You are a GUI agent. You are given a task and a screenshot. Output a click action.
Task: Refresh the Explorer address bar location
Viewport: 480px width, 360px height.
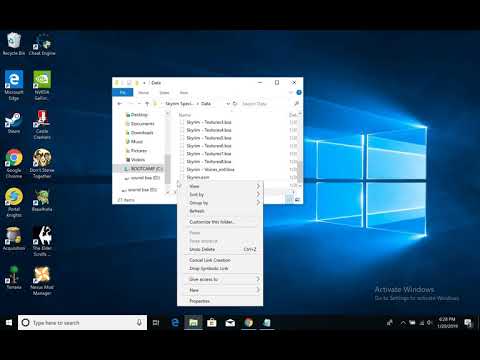(235, 104)
